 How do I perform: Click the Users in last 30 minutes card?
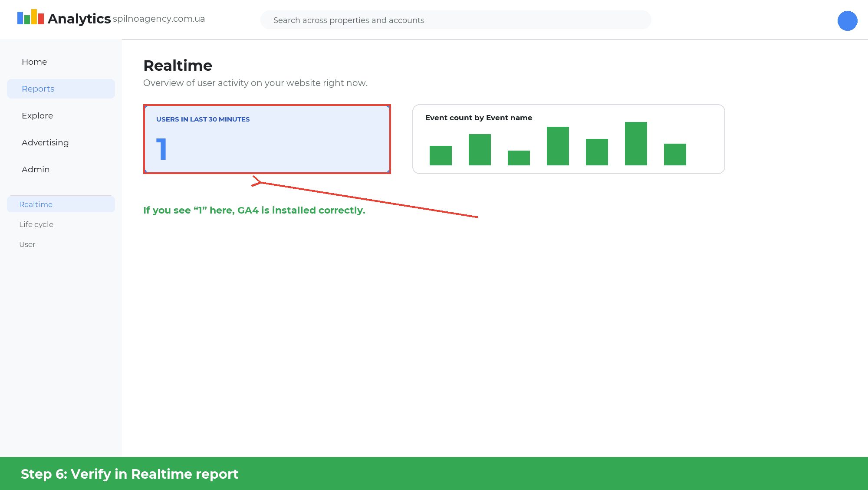[x=267, y=139]
